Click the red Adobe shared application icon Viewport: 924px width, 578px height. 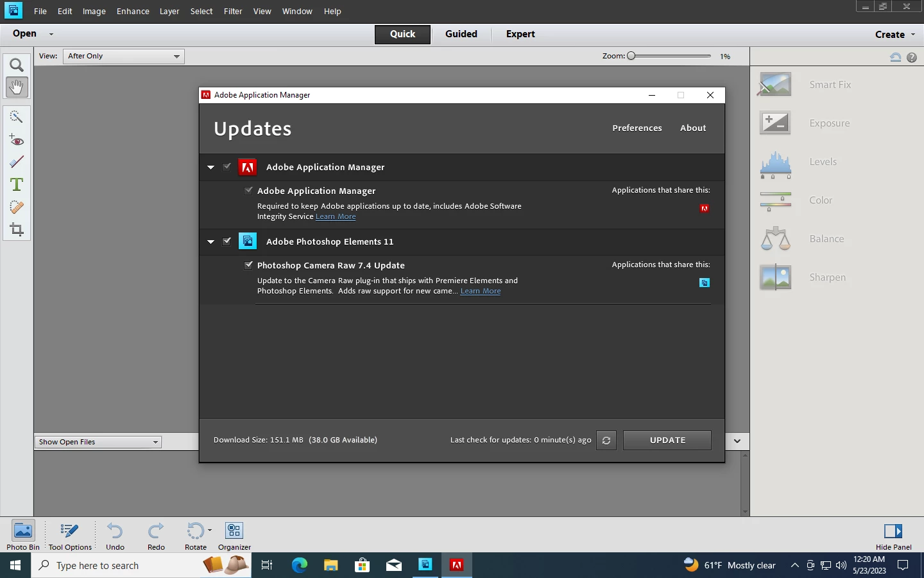[x=705, y=208]
